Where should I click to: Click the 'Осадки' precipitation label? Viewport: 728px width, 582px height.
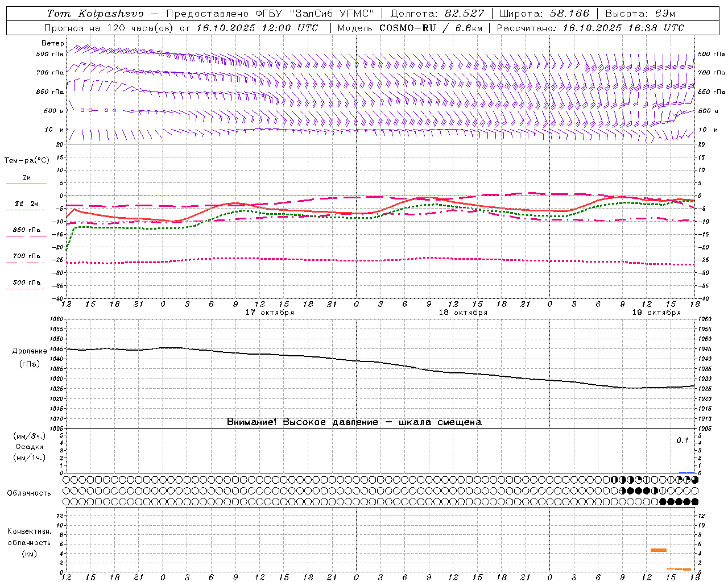coord(30,447)
